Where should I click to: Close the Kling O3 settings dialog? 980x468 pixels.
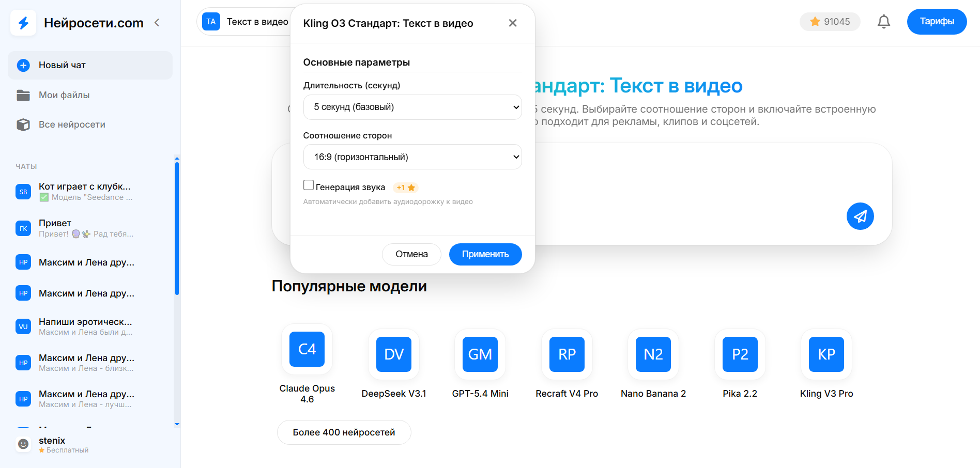click(513, 23)
